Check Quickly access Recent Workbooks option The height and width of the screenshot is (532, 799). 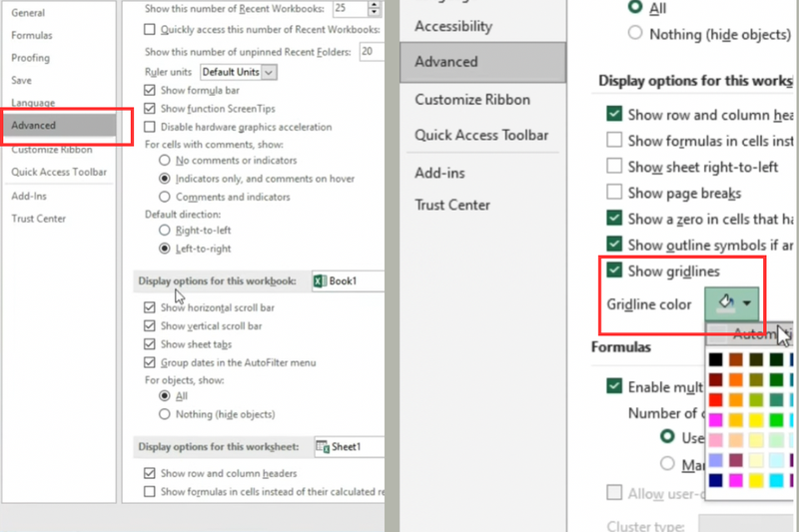[x=149, y=30]
